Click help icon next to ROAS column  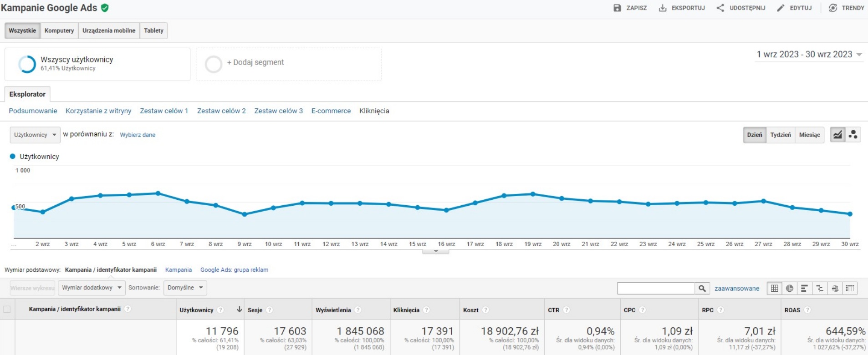[x=807, y=310]
